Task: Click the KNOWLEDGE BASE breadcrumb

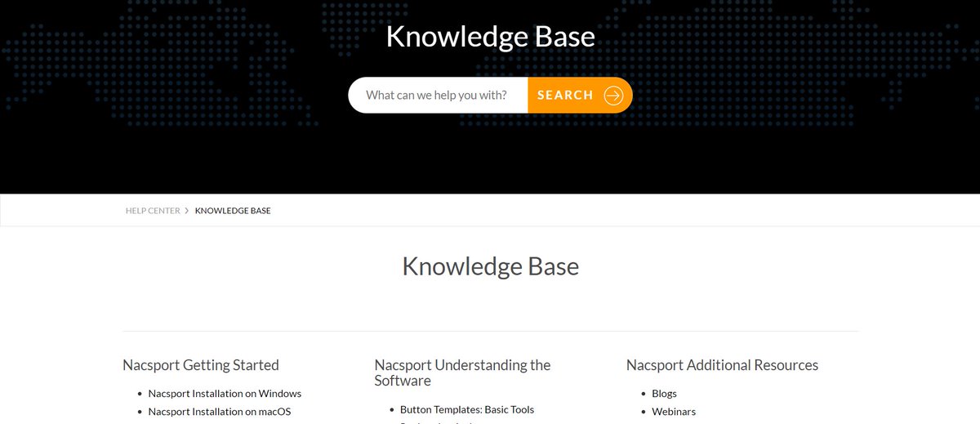Action: 233,211
